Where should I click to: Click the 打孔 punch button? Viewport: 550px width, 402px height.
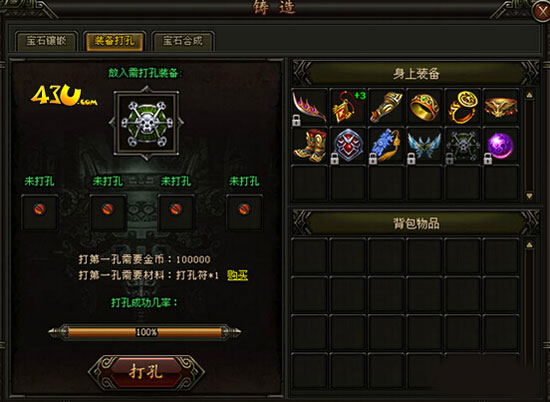click(x=146, y=372)
